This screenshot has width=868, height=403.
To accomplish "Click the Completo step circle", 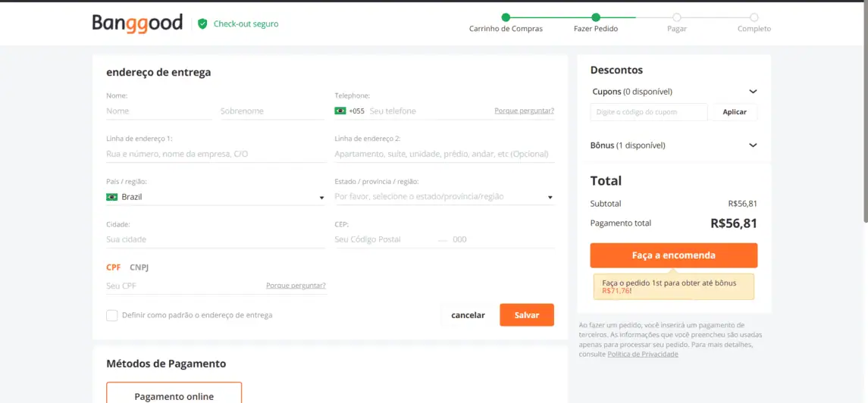I will [x=754, y=17].
